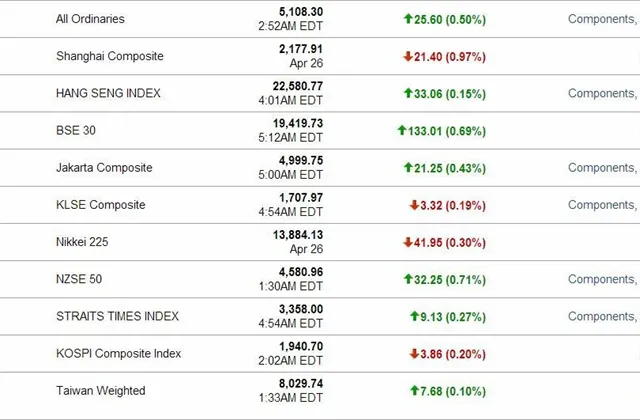Click the BSE 30 price value 19,419.73

click(x=297, y=123)
